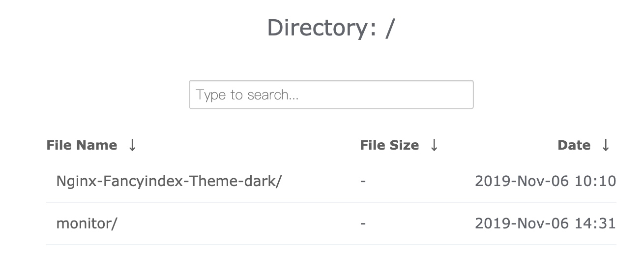
Task: Click the size dash for monitor
Action: pos(363,223)
